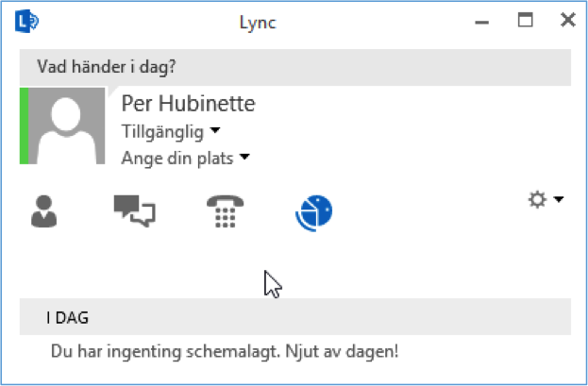Minimize the Lync window
The image size is (588, 386).
[482, 23]
